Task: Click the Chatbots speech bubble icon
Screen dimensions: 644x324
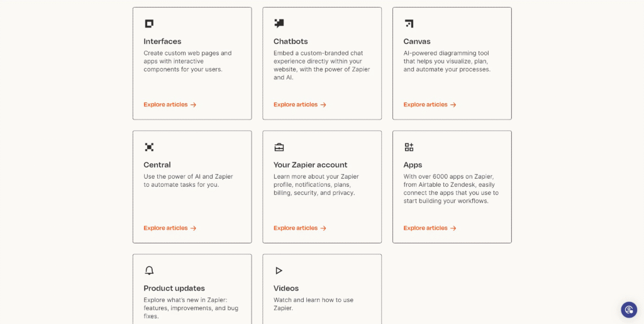Action: pyautogui.click(x=279, y=24)
